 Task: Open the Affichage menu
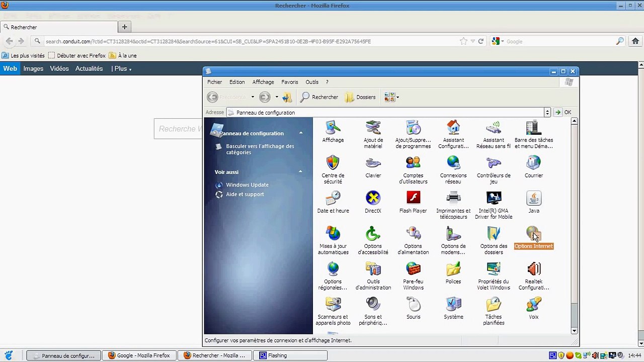263,82
